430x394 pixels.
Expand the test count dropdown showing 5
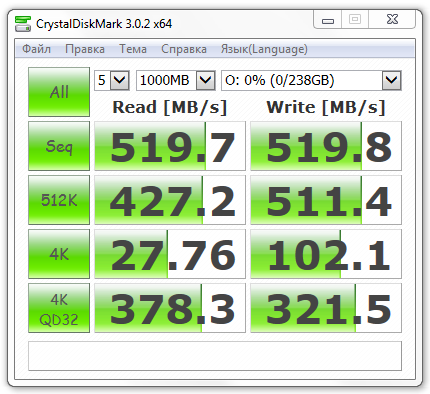(119, 80)
